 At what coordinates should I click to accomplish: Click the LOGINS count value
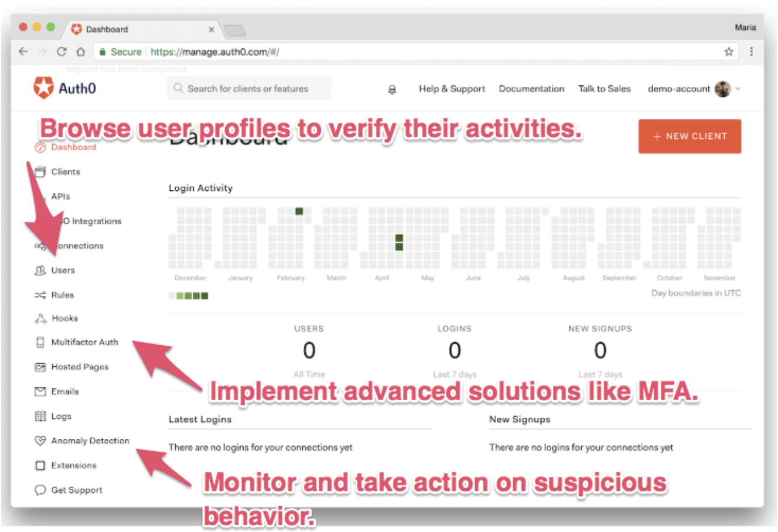coord(455,350)
